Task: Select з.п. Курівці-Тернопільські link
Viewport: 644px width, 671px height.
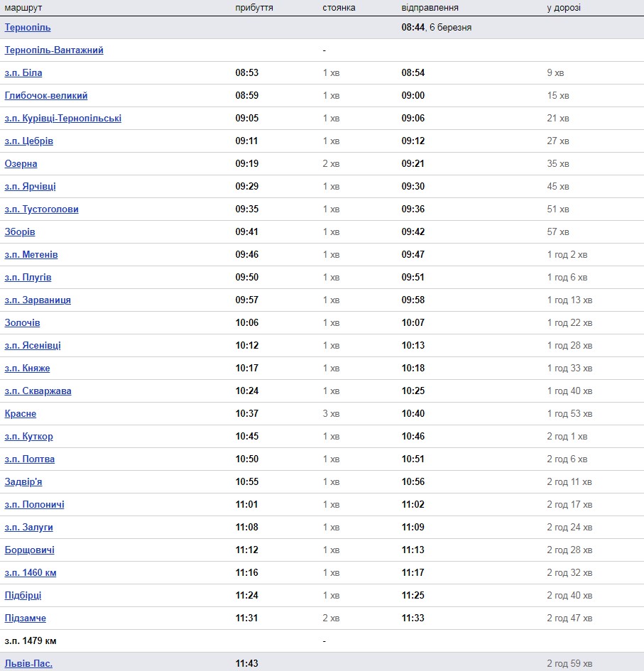Action: click(x=63, y=118)
